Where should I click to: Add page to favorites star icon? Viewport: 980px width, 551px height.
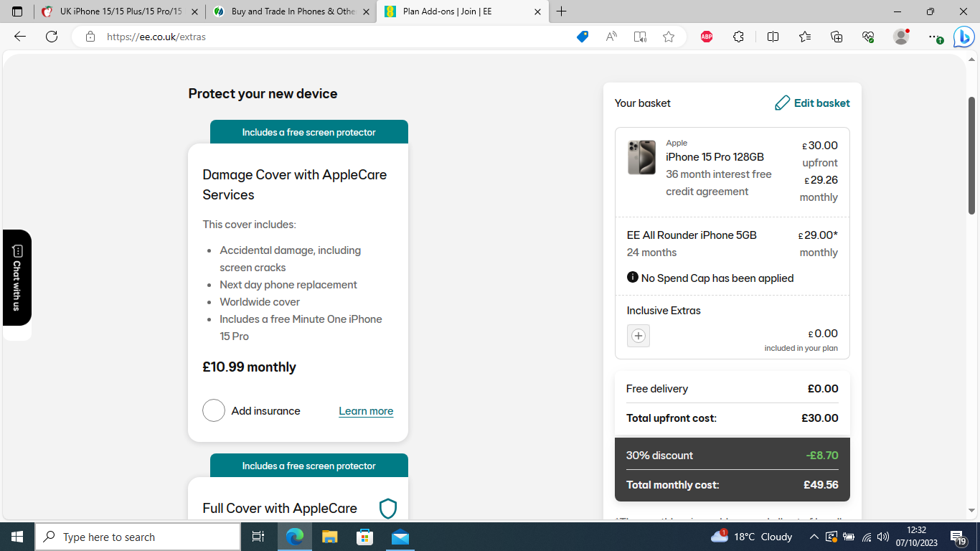coord(669,37)
